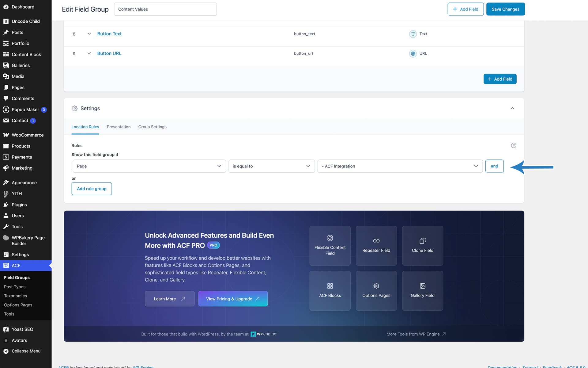Click Add Field below the field list
The height and width of the screenshot is (368, 588).
click(500, 79)
